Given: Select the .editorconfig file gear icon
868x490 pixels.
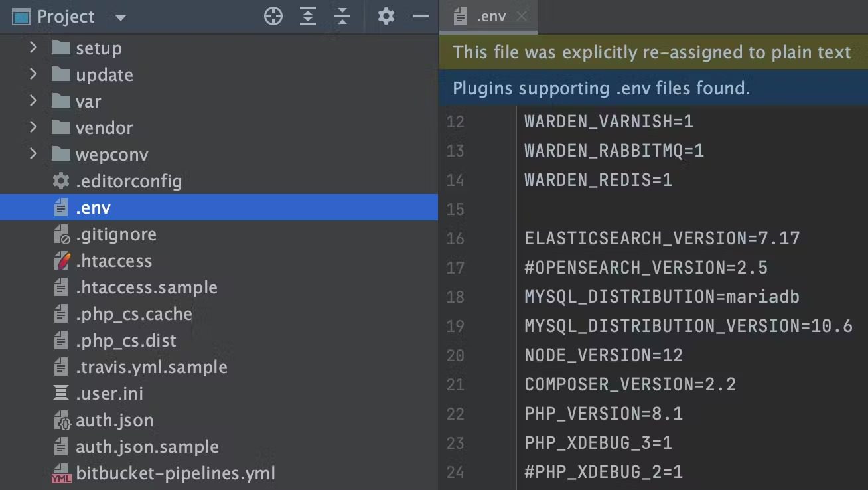Looking at the screenshot, I should pyautogui.click(x=61, y=181).
